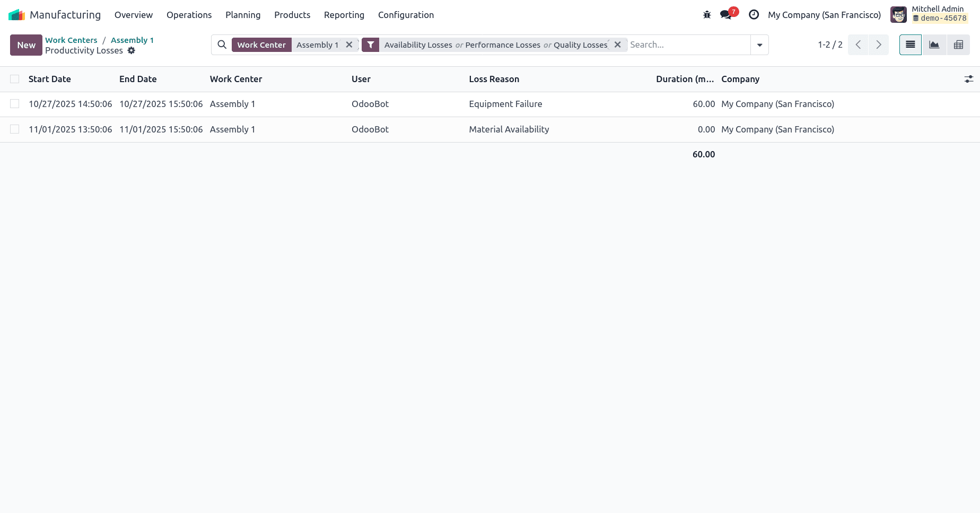Select the Equipment Failure row checkbox
This screenshot has height=513, width=980.
14,104
